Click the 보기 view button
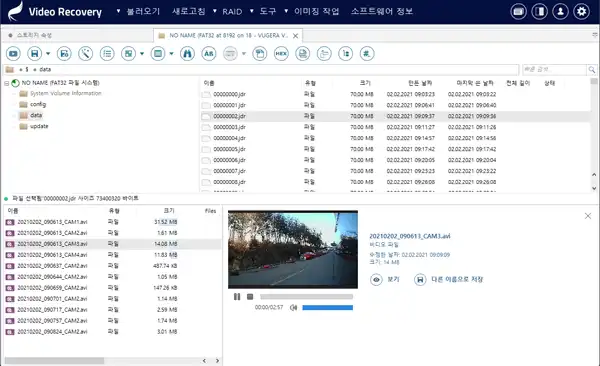Screen dimensions: 600x366 [x=385, y=279]
